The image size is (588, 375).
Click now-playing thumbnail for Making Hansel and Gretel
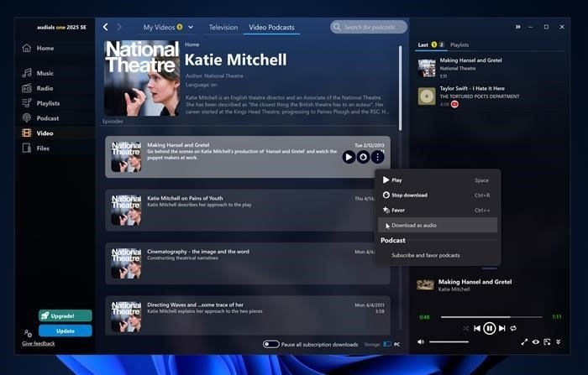click(x=426, y=284)
